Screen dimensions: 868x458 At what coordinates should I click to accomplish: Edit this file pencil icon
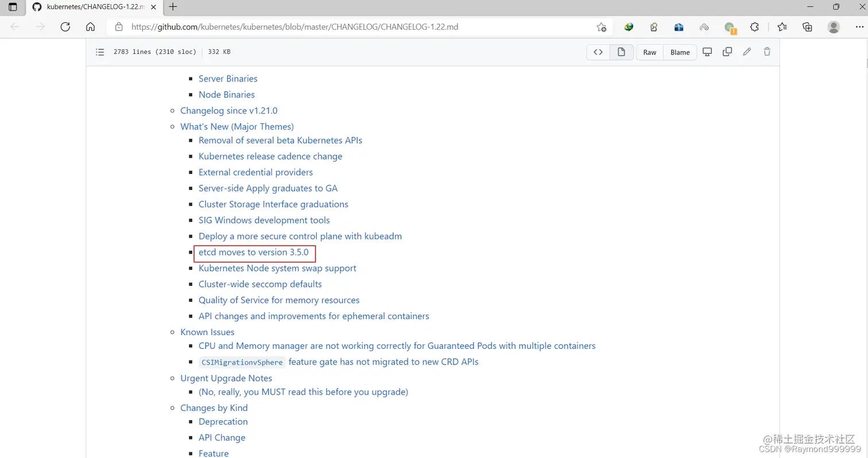[747, 52]
